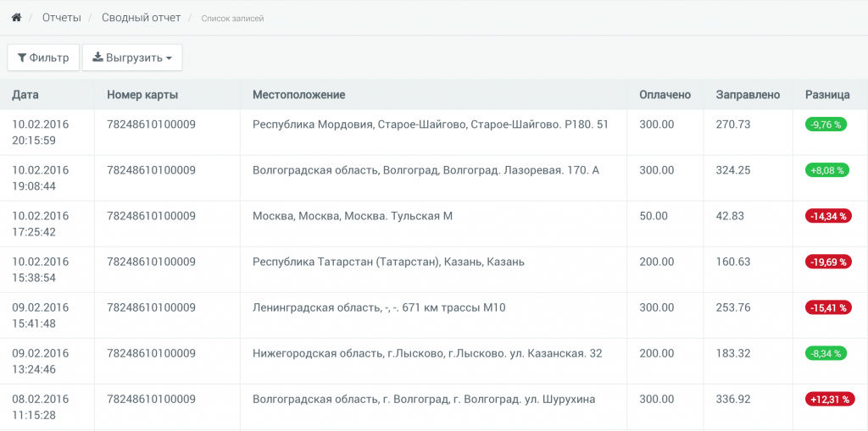Screen dimensions: 868x431
Task: Select the 10.02.2016 20:15:59 date cell
Action: [x=41, y=132]
